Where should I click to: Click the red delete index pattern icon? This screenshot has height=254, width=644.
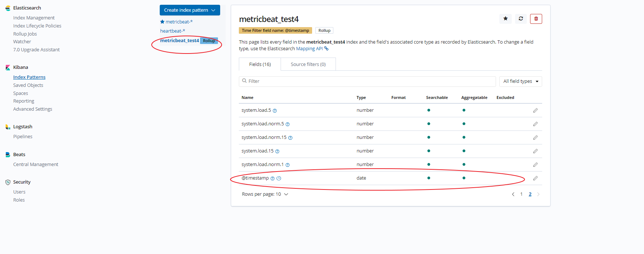tap(536, 19)
